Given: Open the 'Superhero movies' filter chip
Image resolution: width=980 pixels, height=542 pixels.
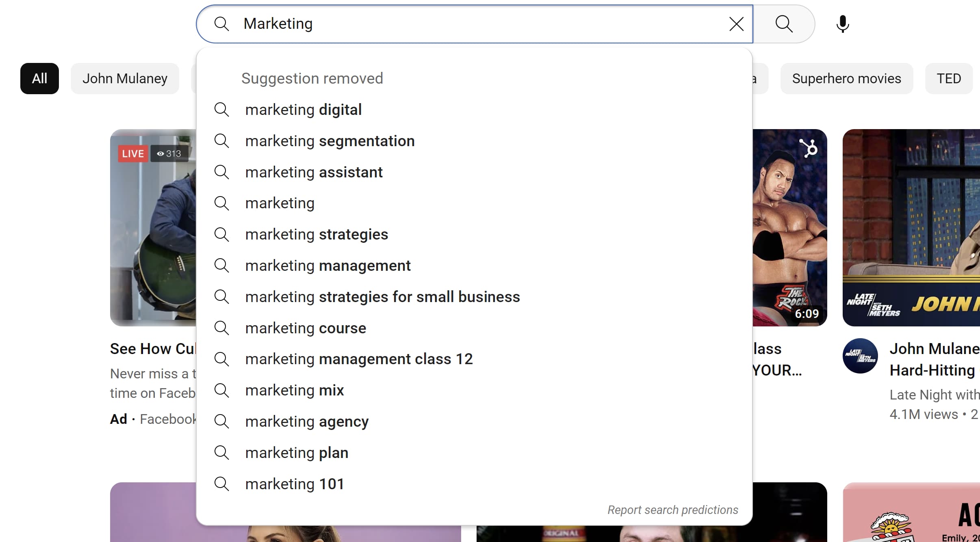Looking at the screenshot, I should tap(846, 78).
